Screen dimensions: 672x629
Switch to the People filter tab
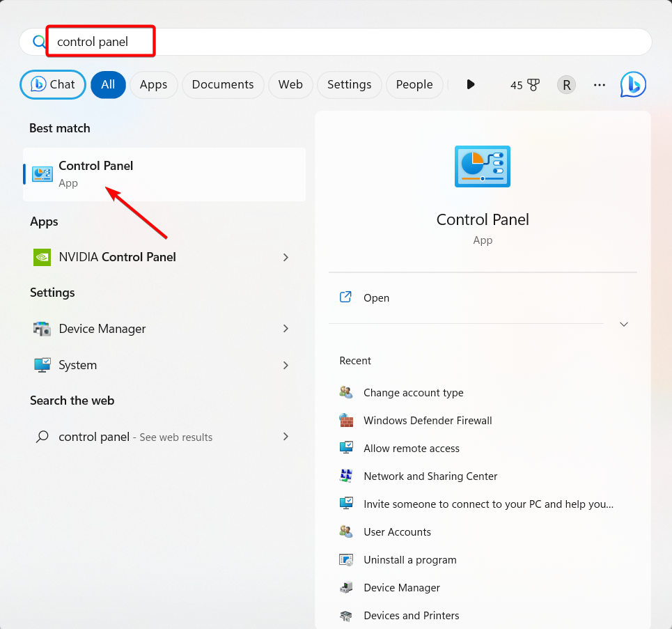[414, 84]
